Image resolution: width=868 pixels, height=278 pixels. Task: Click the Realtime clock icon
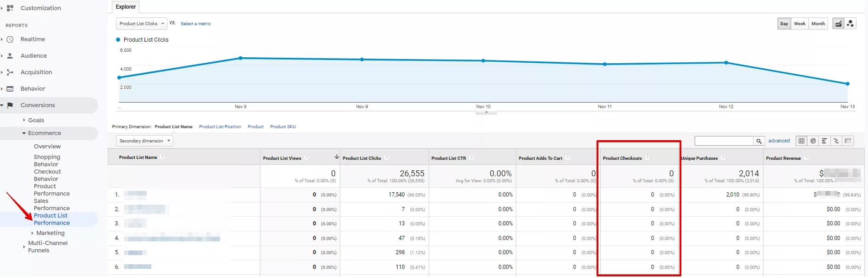[10, 39]
